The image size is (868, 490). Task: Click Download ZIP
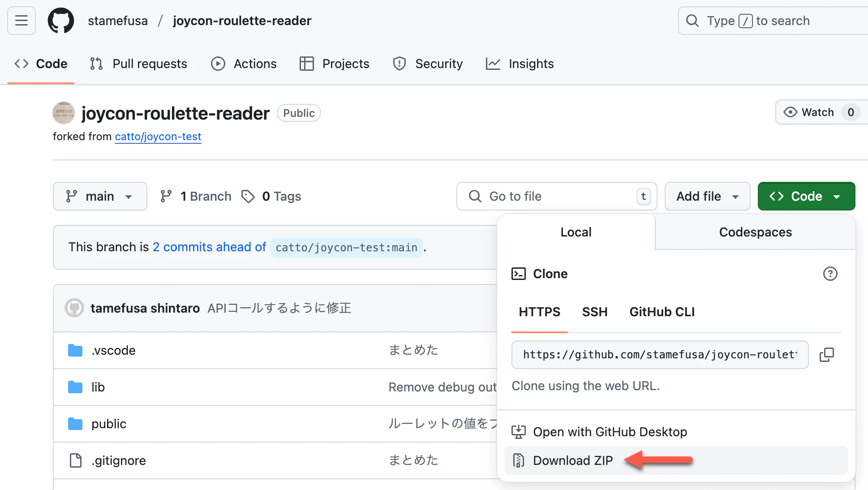[x=572, y=460]
